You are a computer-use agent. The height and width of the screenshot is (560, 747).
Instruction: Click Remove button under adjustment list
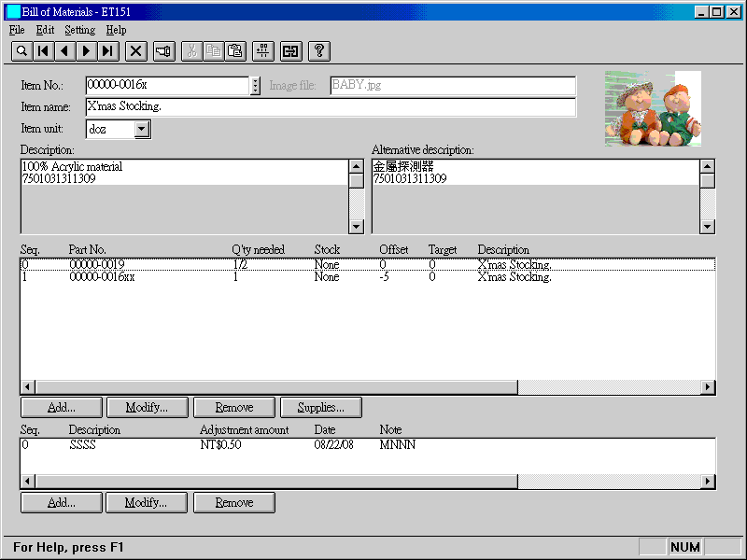tap(234, 503)
